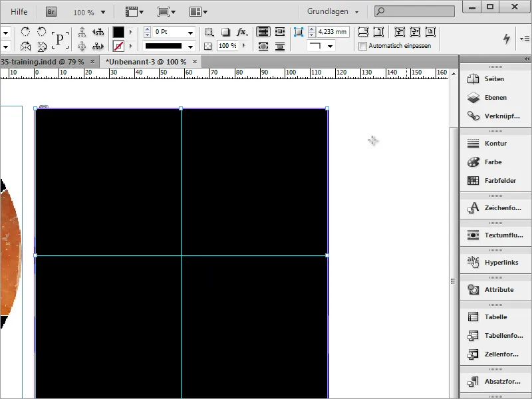Click the apply effect to object icon
This screenshot has height=399, width=532.
click(x=209, y=32)
